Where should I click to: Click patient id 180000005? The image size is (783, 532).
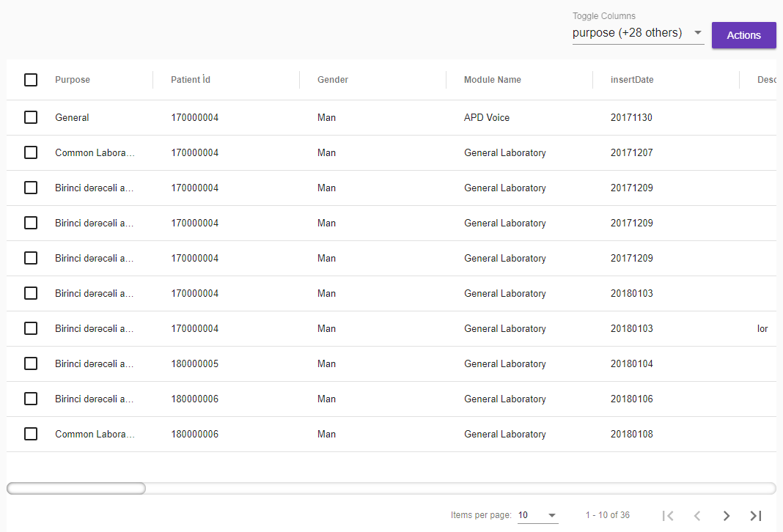195,363
